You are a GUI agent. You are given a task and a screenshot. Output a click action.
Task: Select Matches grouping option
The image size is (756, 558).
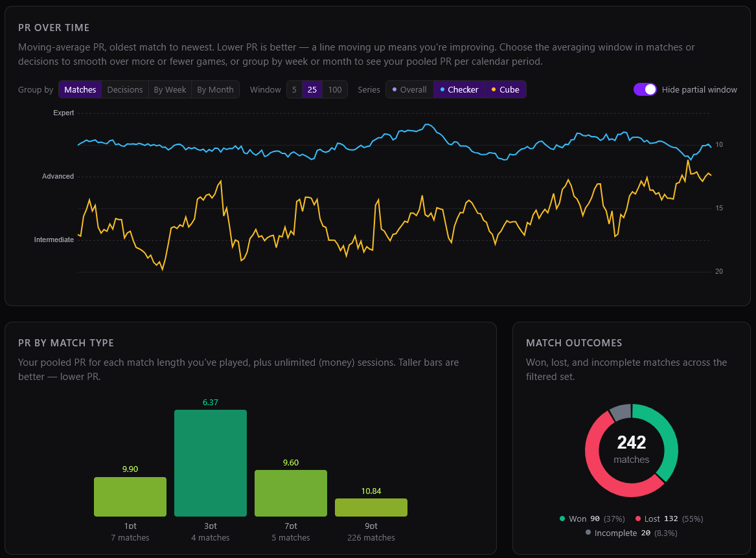[80, 89]
